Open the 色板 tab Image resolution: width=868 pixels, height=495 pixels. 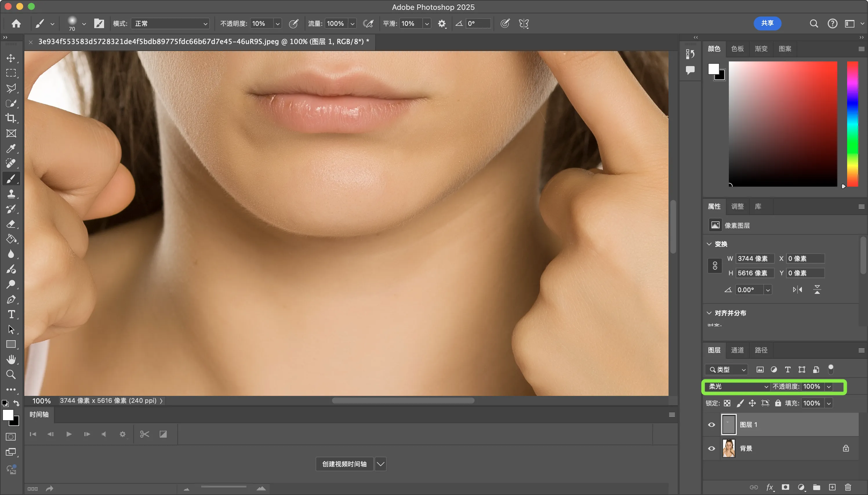coord(738,49)
